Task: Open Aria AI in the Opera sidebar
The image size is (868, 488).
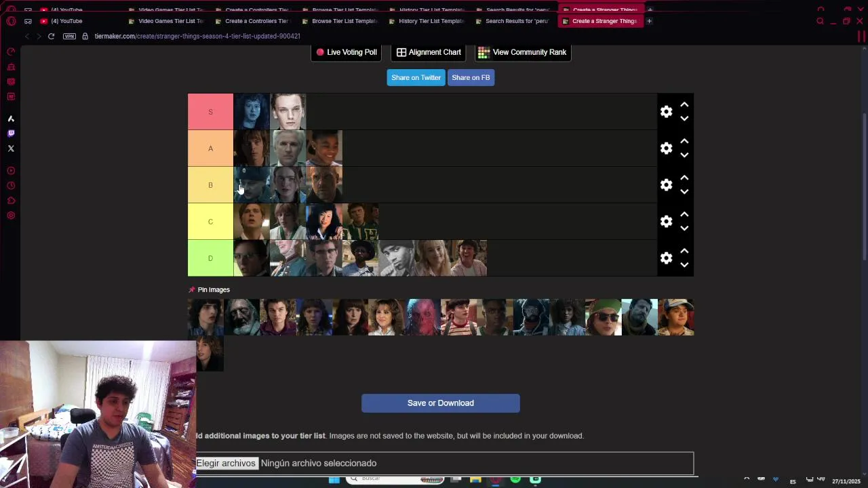Action: click(11, 119)
